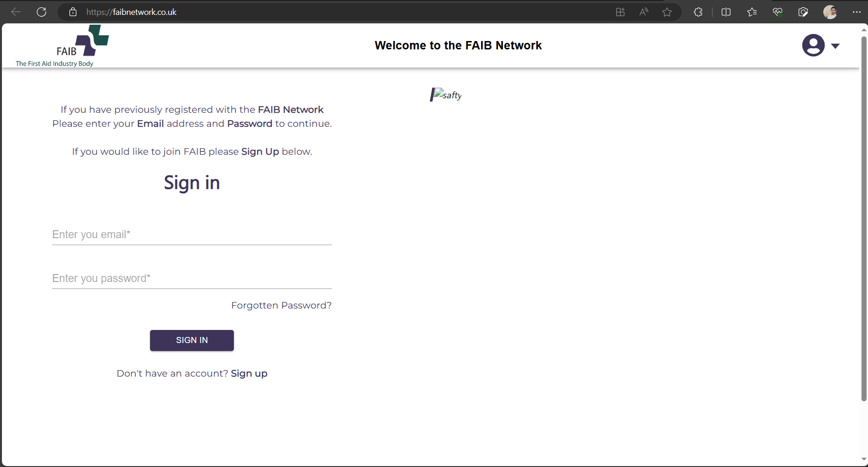
Task: Click the Forgotten Password? link
Action: [281, 305]
